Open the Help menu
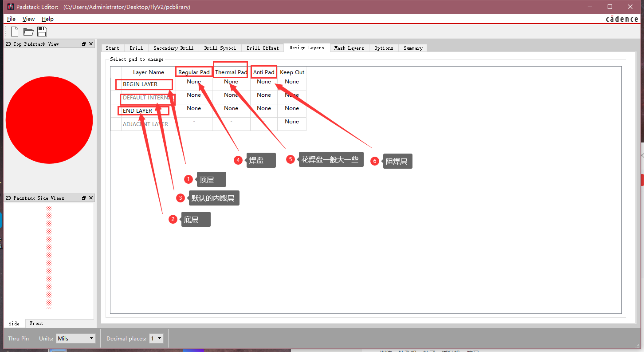This screenshot has height=352, width=644. (47, 19)
